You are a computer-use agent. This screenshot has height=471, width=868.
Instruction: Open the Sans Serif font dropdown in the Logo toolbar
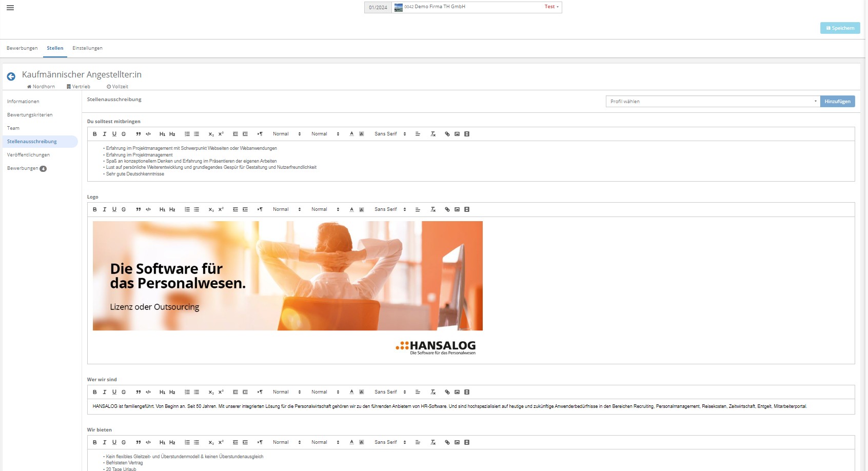click(x=390, y=209)
